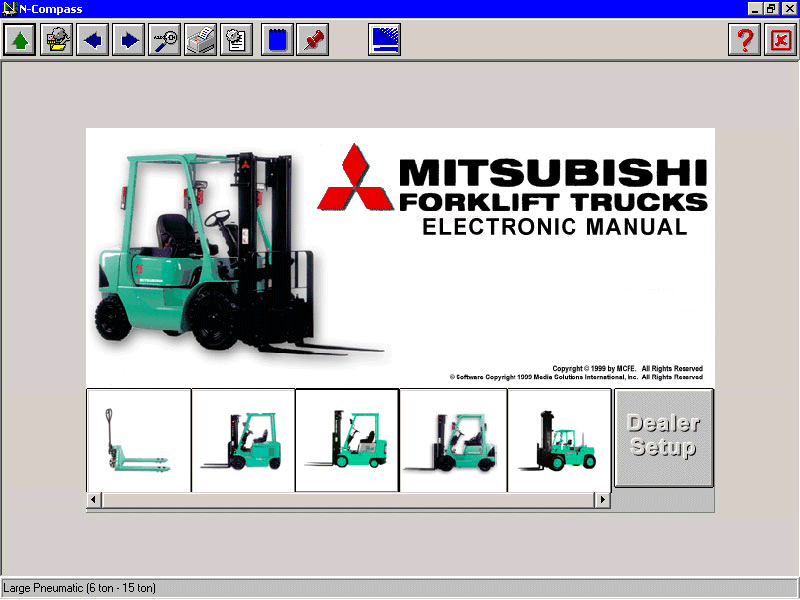Screen dimensions: 800x600
Task: Open search using the magnifying glass icon
Action: click(x=164, y=39)
